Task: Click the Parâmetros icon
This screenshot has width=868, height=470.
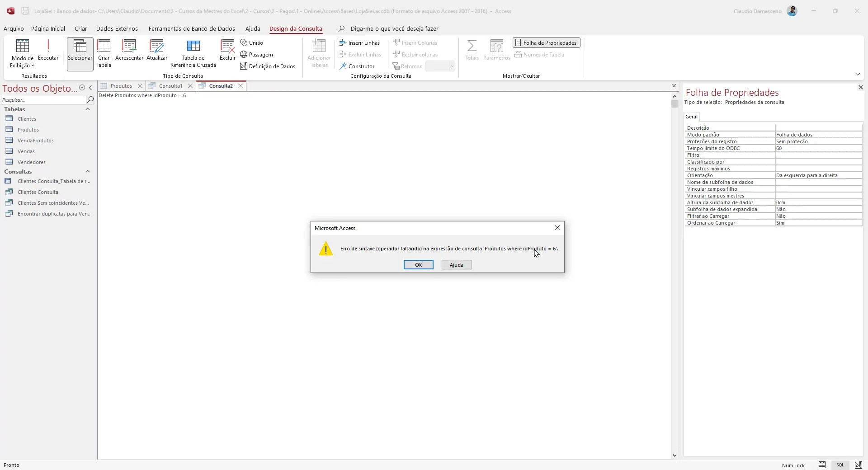Action: (497, 51)
